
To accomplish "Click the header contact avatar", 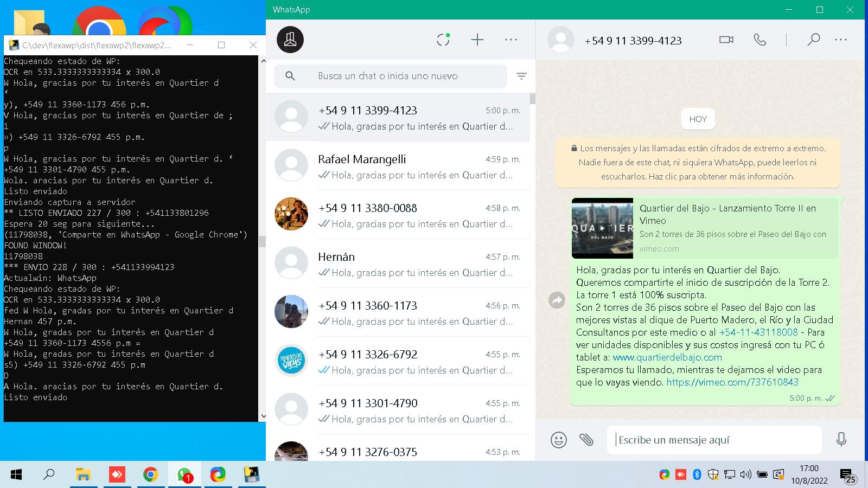I will point(561,40).
